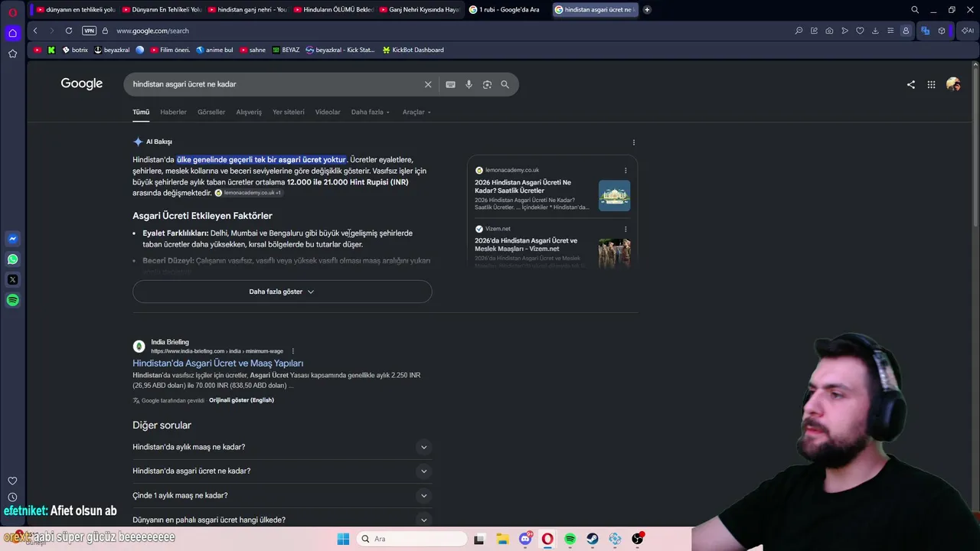Switch to the Görseller tab
Image resolution: width=980 pixels, height=551 pixels.
click(x=211, y=112)
